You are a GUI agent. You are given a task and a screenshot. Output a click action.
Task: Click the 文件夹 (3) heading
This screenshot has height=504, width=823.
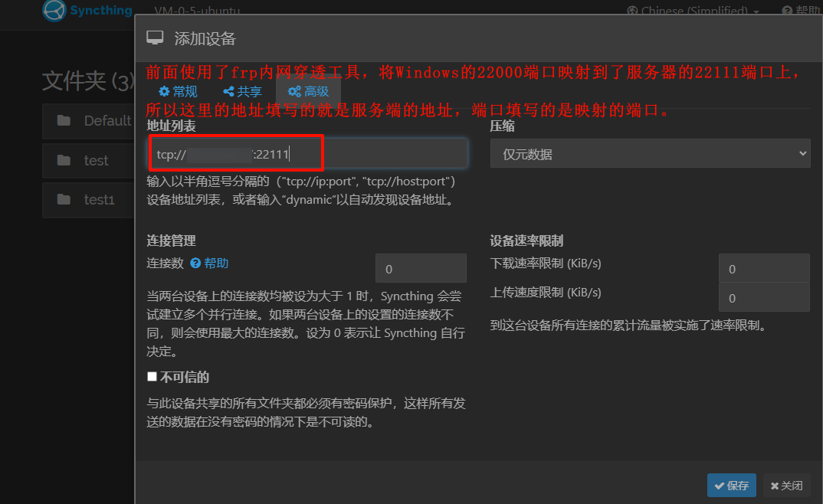point(88,81)
